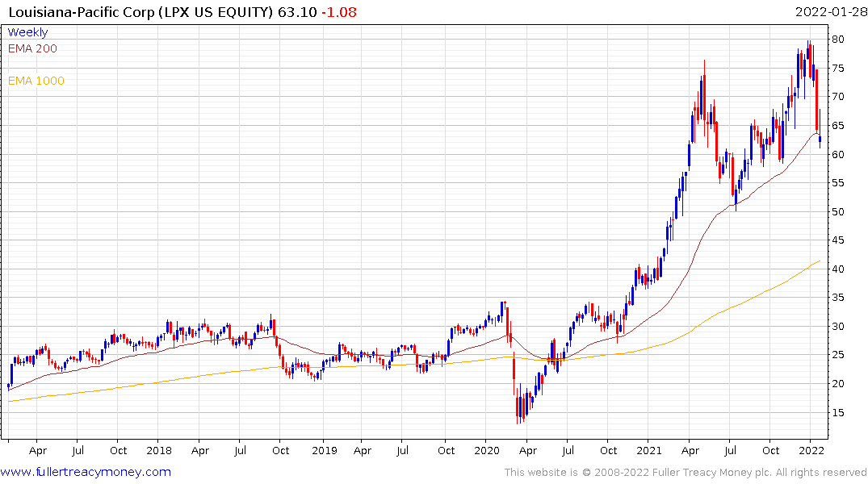Select the 'EMA 200' legend label

click(x=32, y=48)
